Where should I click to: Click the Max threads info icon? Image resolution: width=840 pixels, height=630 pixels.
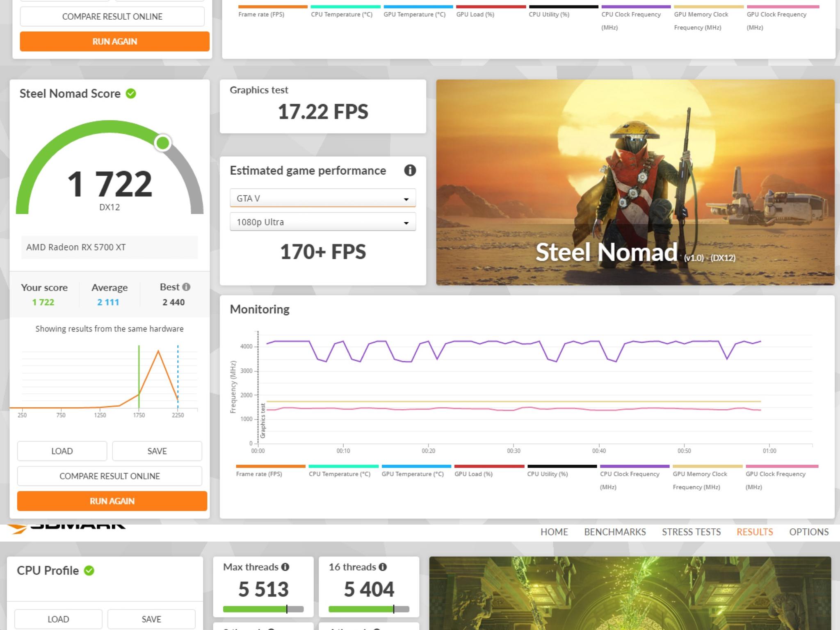pyautogui.click(x=285, y=567)
